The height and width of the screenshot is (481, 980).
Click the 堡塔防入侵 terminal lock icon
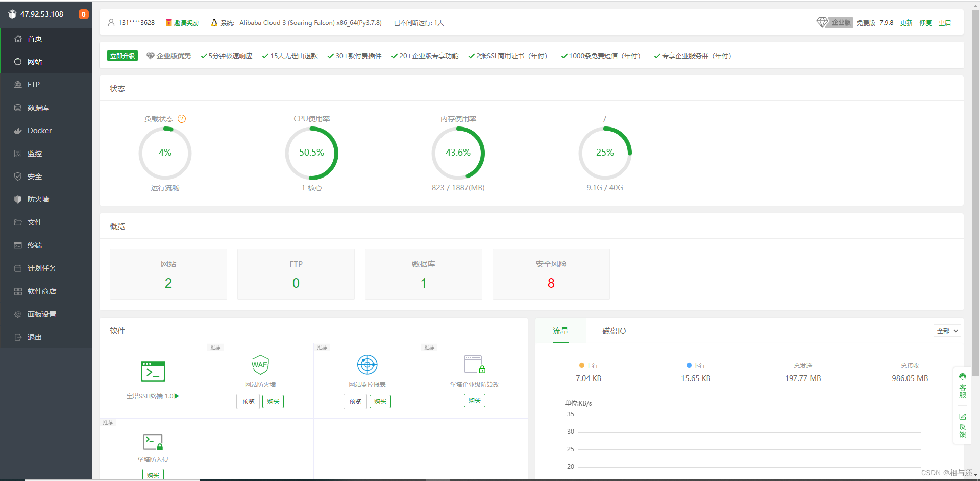(x=153, y=442)
